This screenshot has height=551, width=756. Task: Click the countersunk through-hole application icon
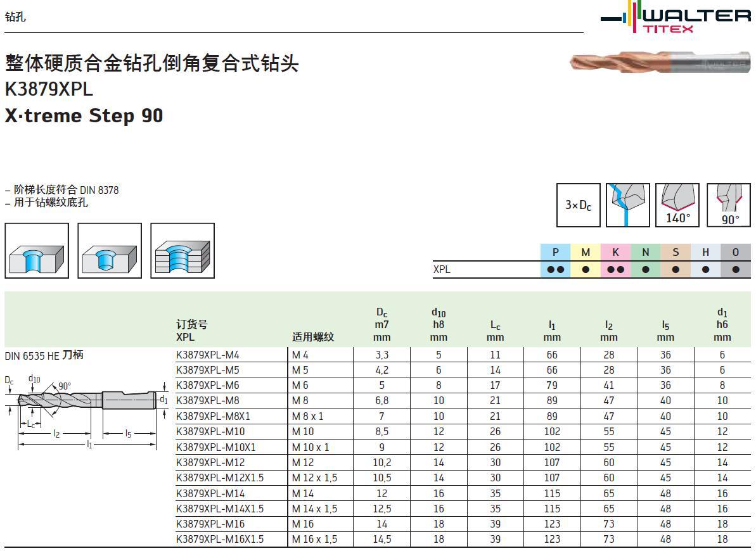pyautogui.click(x=37, y=251)
